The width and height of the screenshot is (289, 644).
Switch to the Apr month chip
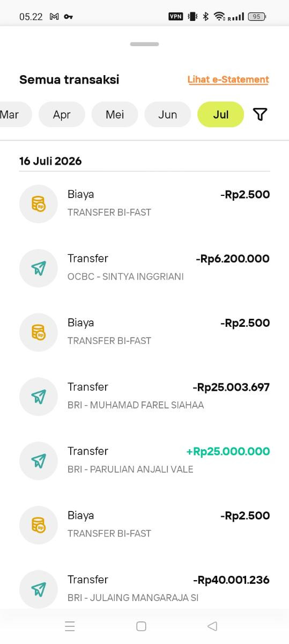coord(62,114)
